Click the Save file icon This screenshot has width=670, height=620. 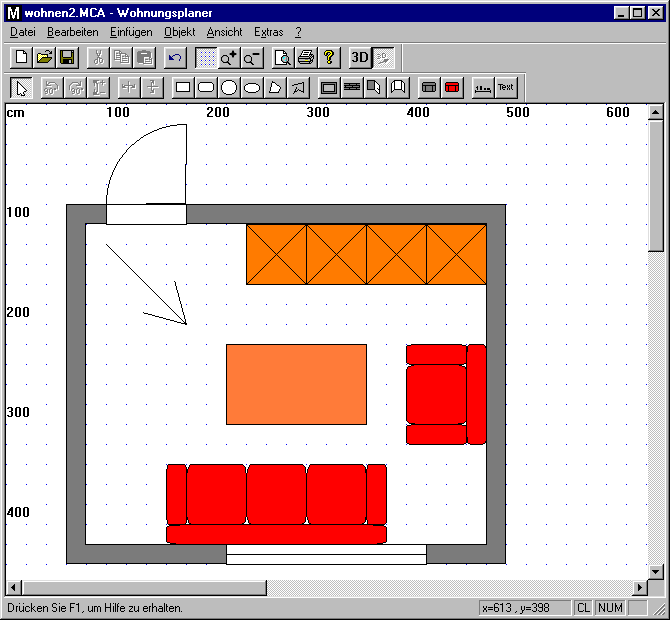[x=67, y=58]
